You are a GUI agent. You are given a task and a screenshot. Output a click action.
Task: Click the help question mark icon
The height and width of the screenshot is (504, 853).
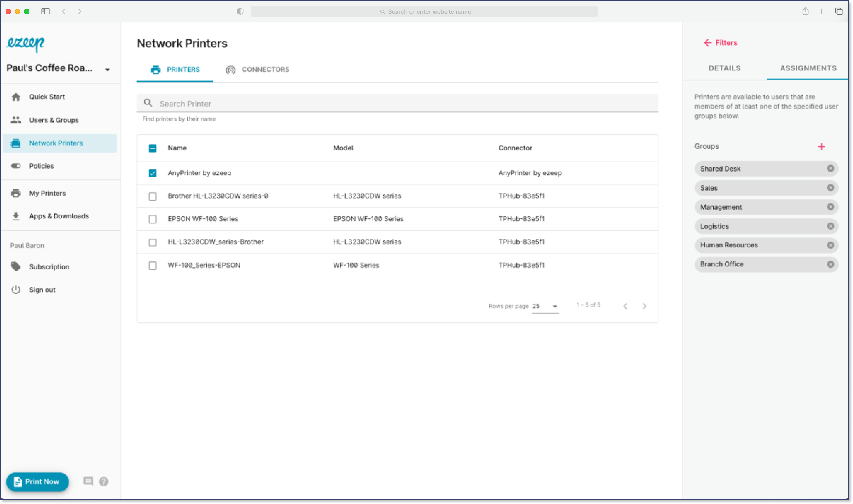tap(104, 481)
